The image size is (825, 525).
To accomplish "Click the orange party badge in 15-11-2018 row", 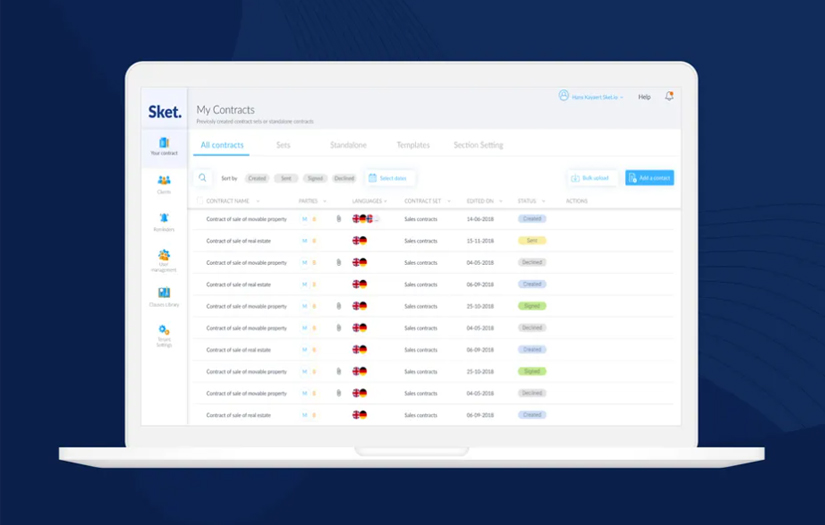I will click(x=314, y=241).
